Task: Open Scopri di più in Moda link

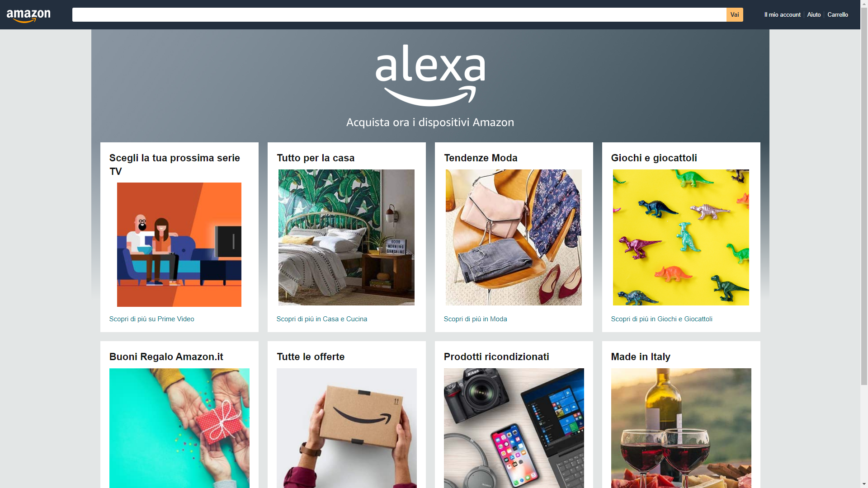Action: [475, 319]
